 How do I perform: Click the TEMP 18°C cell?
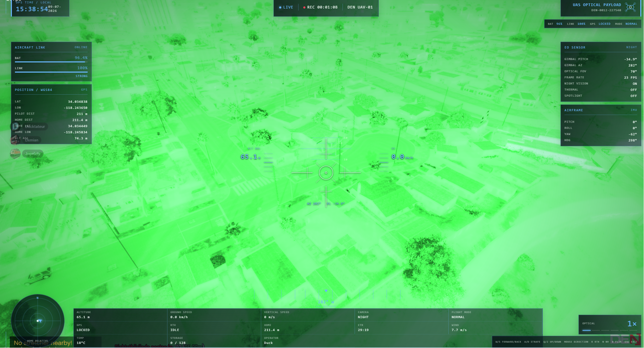click(x=121, y=341)
